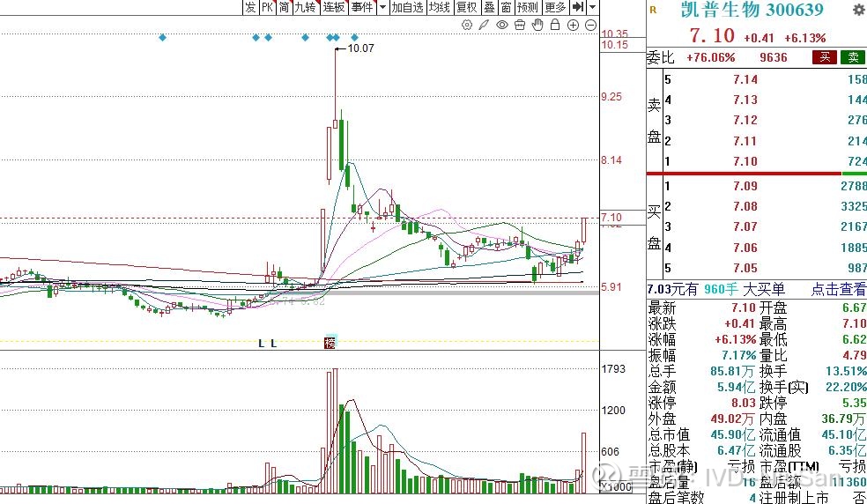Click 开盘 6.67 value
This screenshot has height=504, width=867.
(855, 308)
